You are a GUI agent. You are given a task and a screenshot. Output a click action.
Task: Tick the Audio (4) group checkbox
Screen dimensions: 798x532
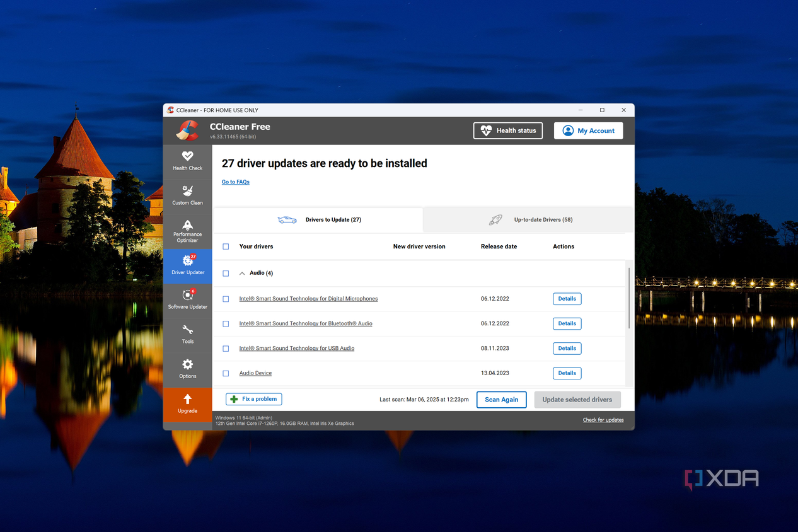[226, 274]
